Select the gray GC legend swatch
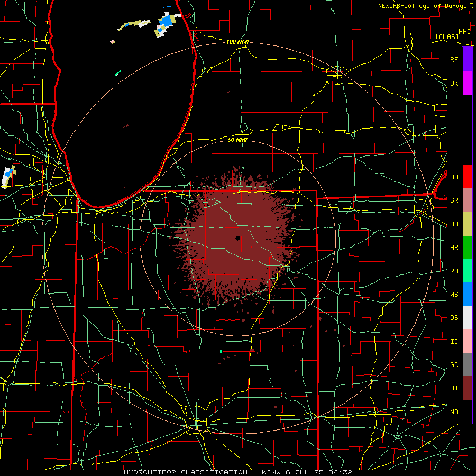Screen dimensions: 476x476 [467, 364]
